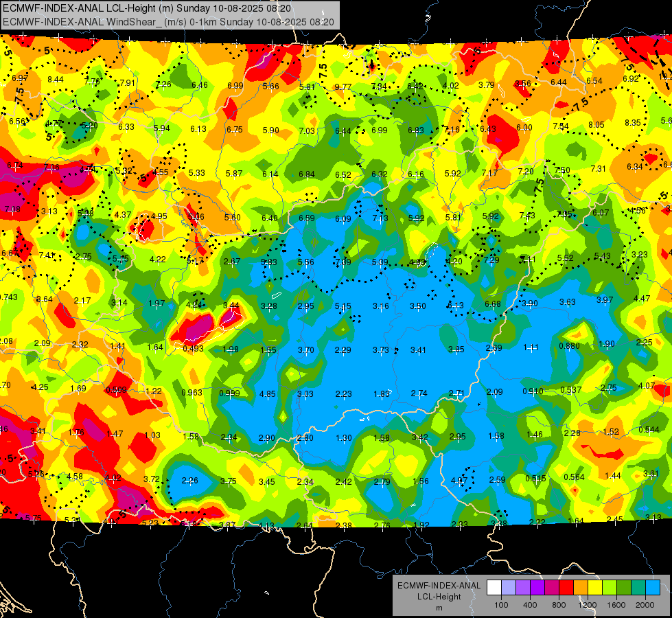Pick the red swatch in the legend
This screenshot has height=618, width=672.
click(566, 588)
